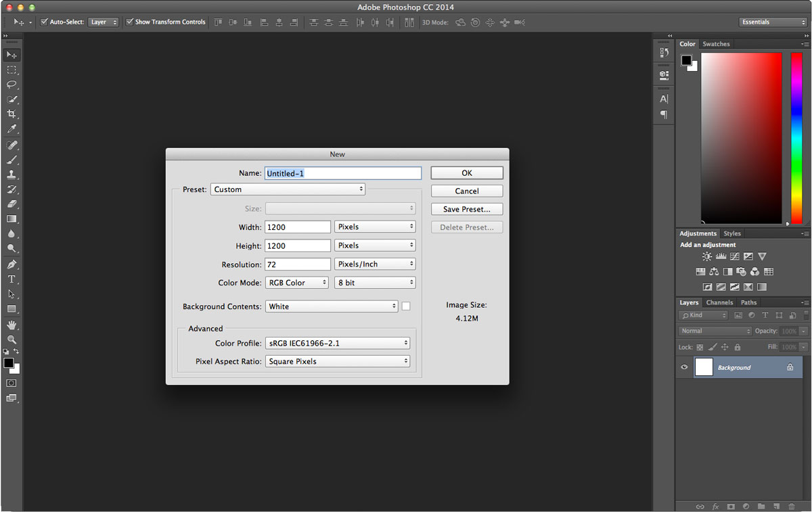Click the delete layer trash icon
This screenshot has width=812, height=512.
pyautogui.click(x=791, y=506)
